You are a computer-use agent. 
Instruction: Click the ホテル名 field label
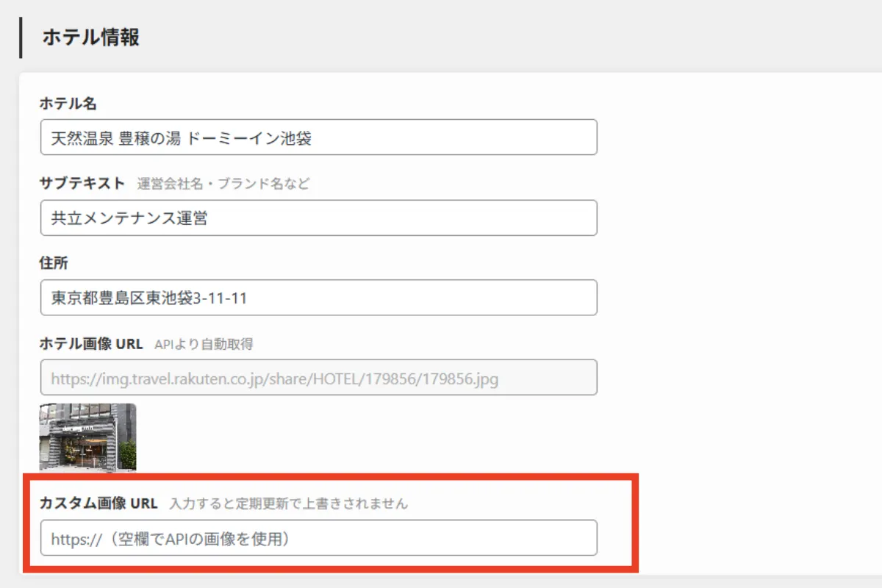pos(68,104)
